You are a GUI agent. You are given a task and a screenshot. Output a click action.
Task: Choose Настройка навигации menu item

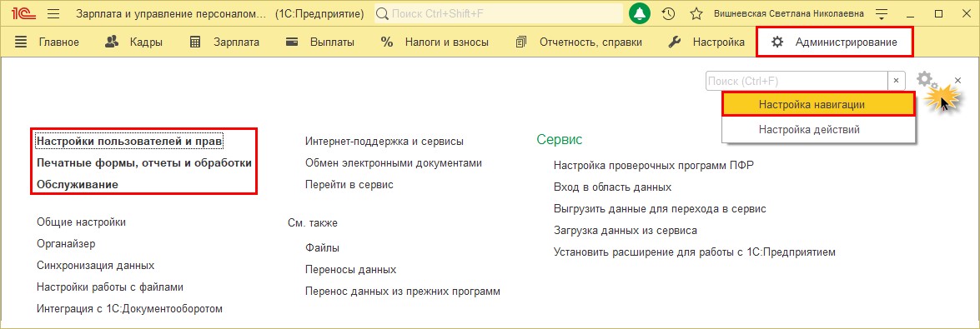click(x=819, y=104)
